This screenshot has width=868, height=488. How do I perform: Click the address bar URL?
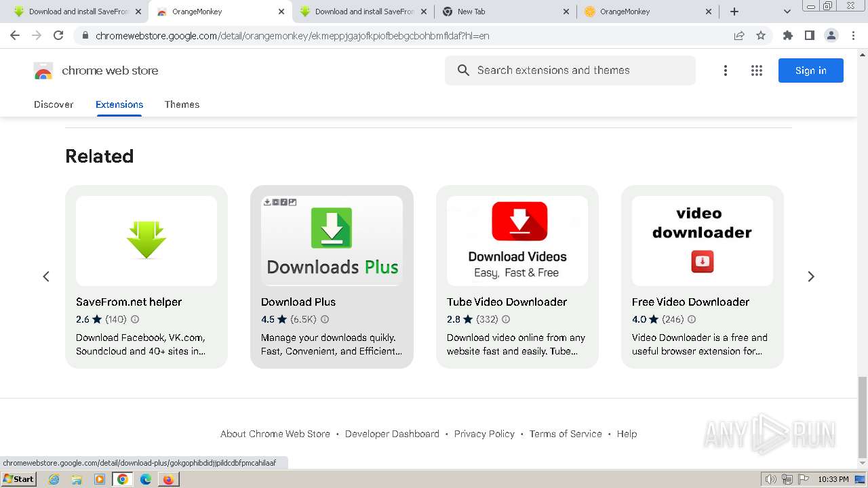(x=292, y=35)
